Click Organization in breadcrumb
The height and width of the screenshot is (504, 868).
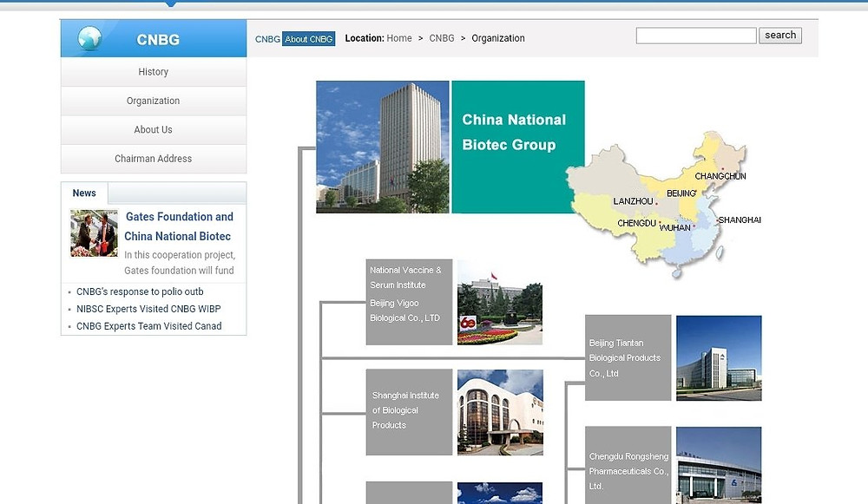[498, 38]
